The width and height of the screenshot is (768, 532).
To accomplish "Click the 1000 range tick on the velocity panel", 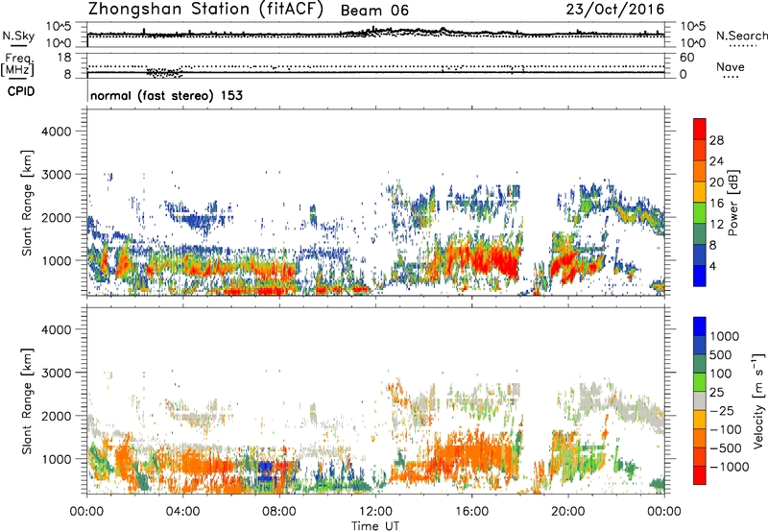I will pos(56,459).
